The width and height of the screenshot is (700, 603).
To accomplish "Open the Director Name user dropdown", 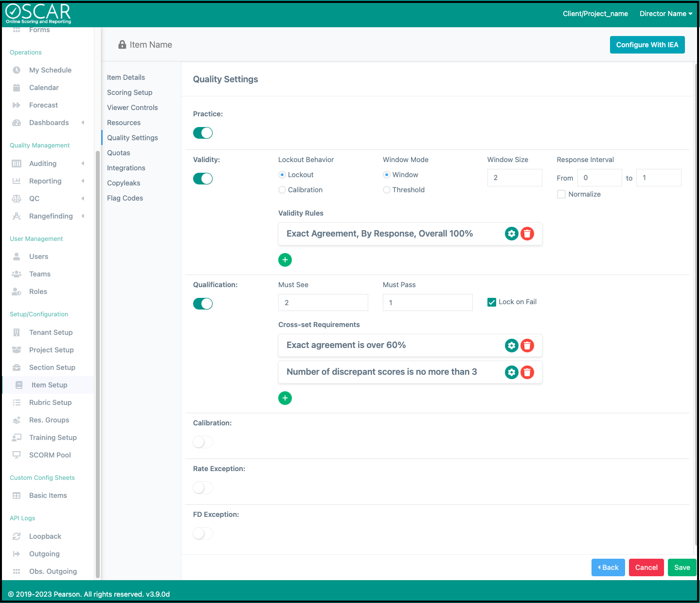I will click(665, 14).
